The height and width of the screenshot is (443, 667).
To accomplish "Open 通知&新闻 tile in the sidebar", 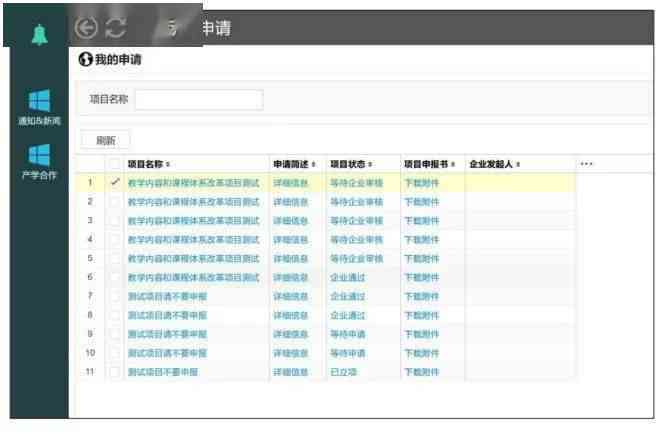I will [x=39, y=107].
